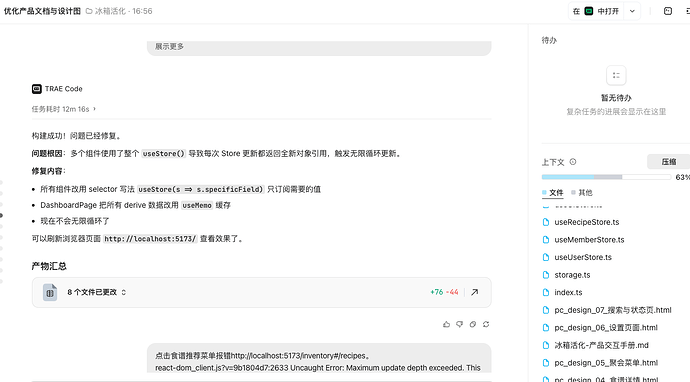
Task: Click the http://localhost:5173/ link text
Action: pyautogui.click(x=150, y=239)
